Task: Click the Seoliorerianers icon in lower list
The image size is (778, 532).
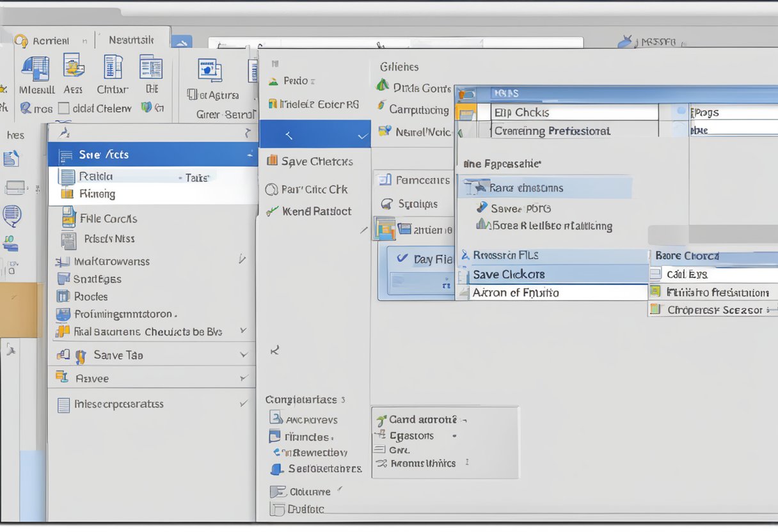Action: (x=276, y=469)
